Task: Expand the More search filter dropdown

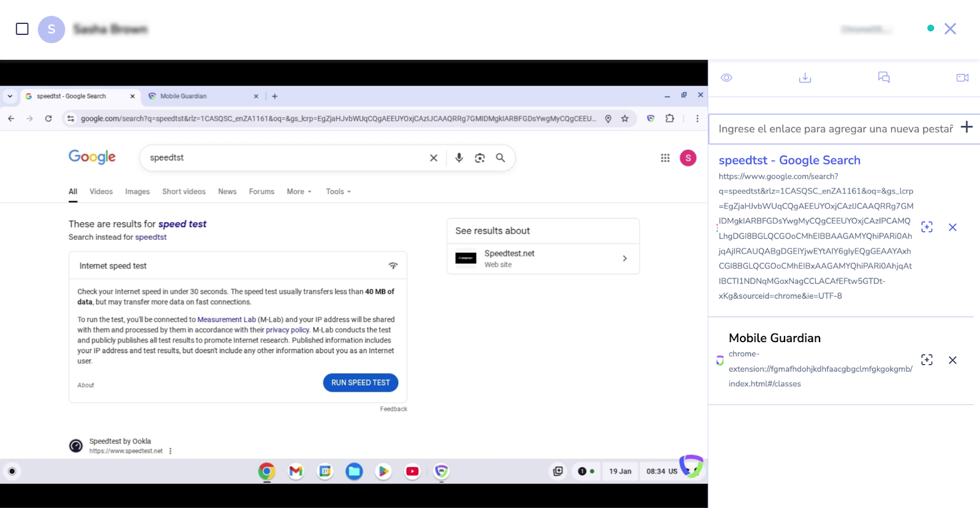Action: (x=299, y=192)
